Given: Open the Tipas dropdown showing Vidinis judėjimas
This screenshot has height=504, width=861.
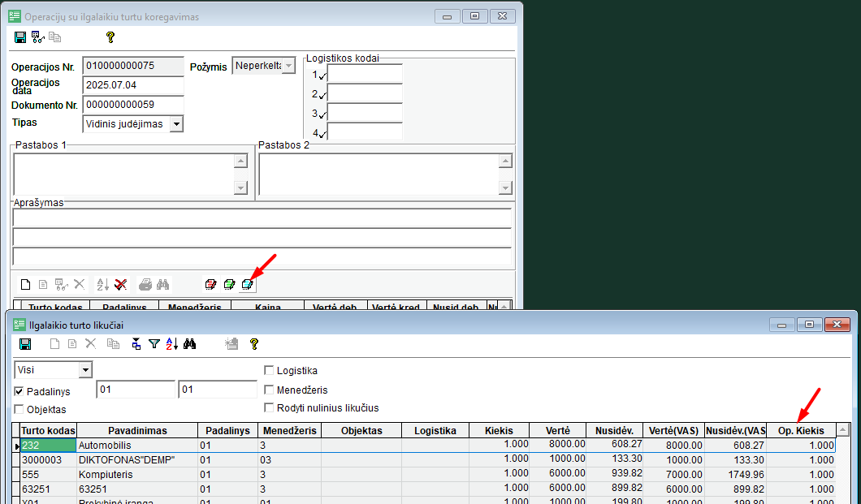Looking at the screenshot, I should [x=176, y=124].
